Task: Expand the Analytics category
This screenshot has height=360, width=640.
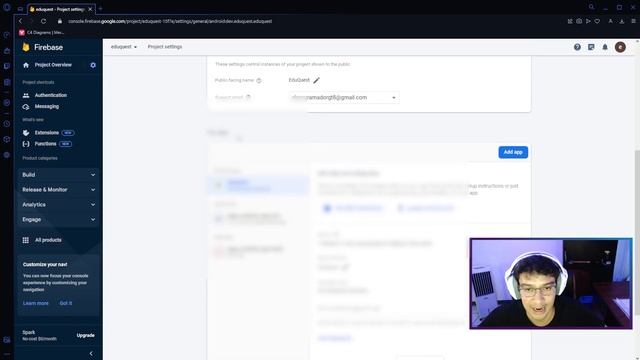Action: [58, 204]
